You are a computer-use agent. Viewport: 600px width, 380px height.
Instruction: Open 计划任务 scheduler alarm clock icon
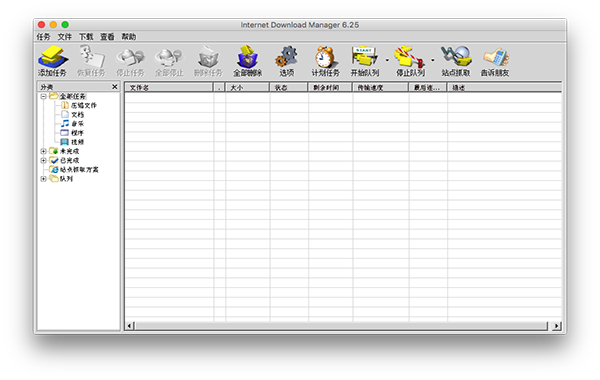[326, 61]
